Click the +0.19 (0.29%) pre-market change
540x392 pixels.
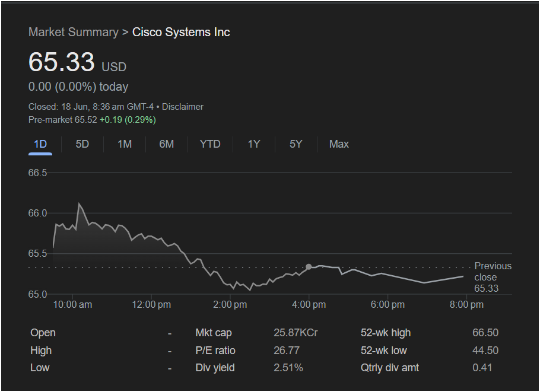128,120
